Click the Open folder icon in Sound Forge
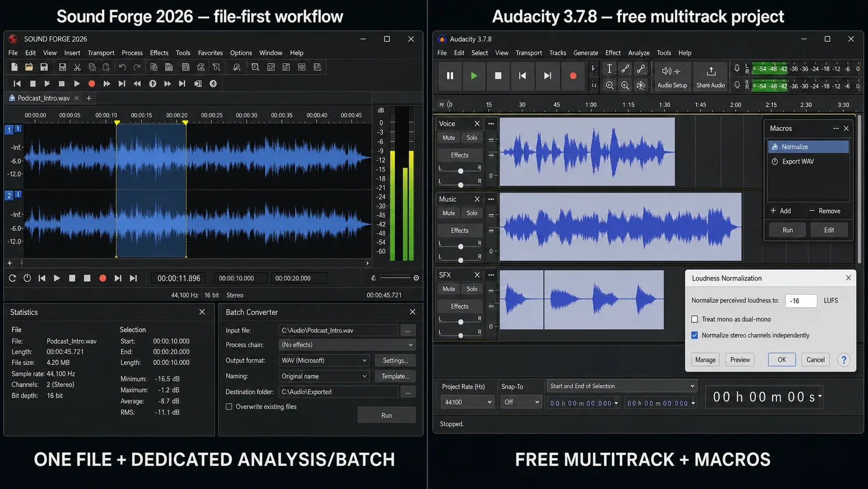The image size is (868, 489). tap(29, 67)
